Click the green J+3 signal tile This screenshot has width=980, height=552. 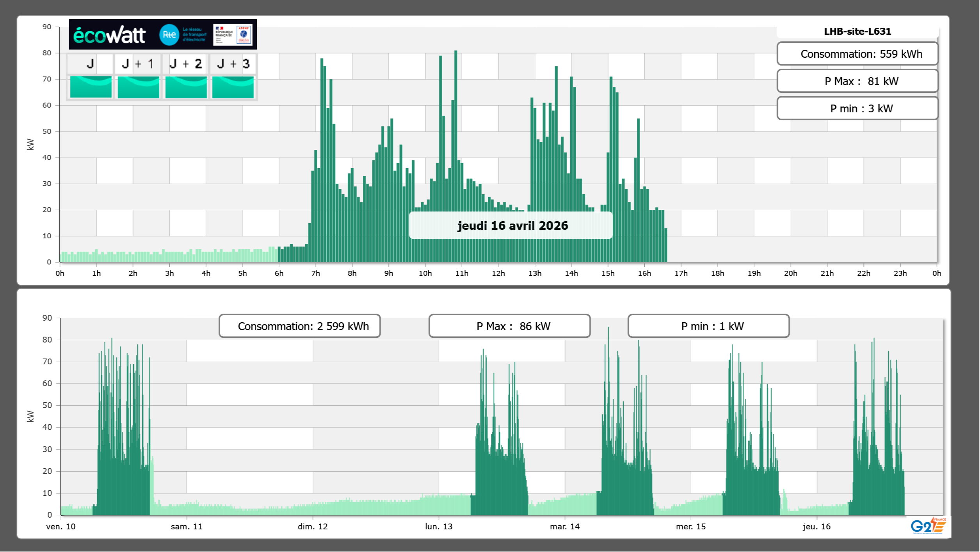tap(233, 87)
